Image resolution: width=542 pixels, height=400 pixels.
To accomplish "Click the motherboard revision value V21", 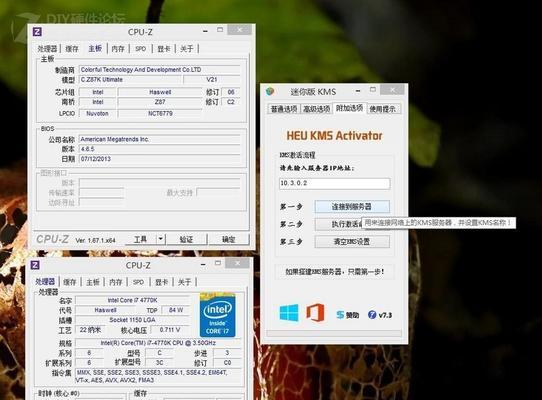I will [212, 80].
